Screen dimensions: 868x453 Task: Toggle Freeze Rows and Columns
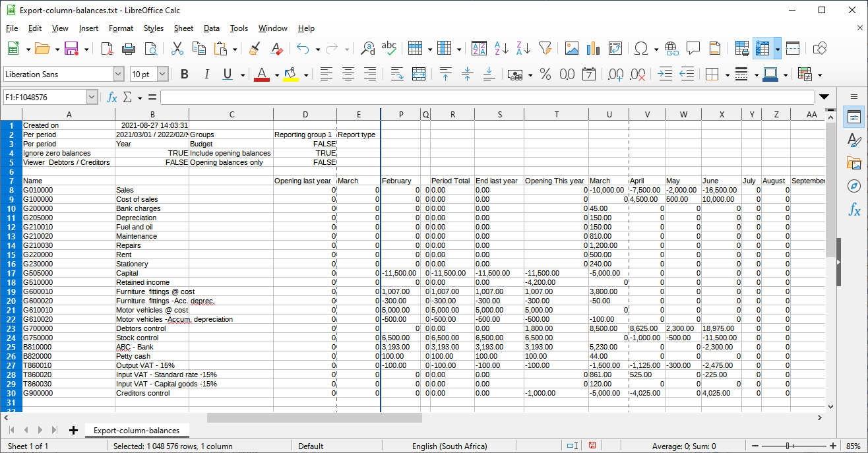[762, 48]
